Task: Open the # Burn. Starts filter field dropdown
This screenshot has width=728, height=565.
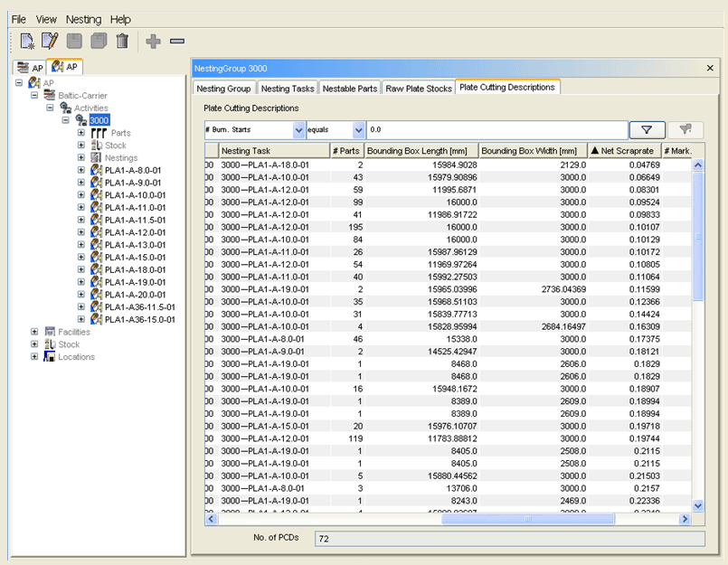Action: (x=299, y=130)
